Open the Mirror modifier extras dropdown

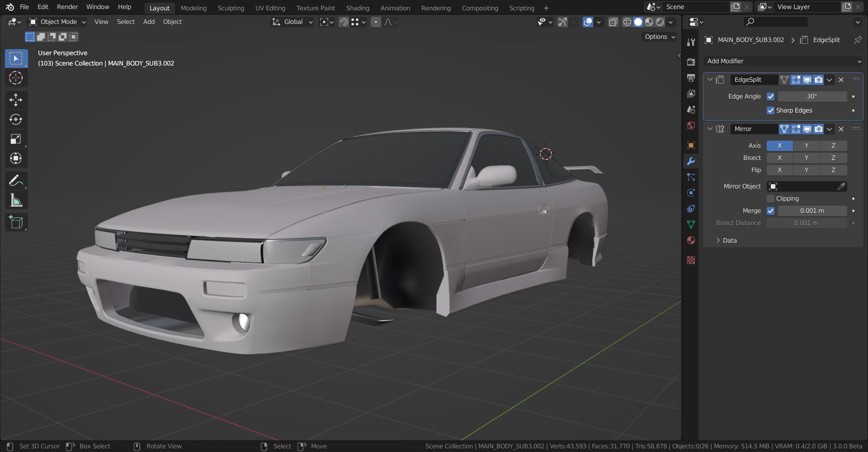829,129
